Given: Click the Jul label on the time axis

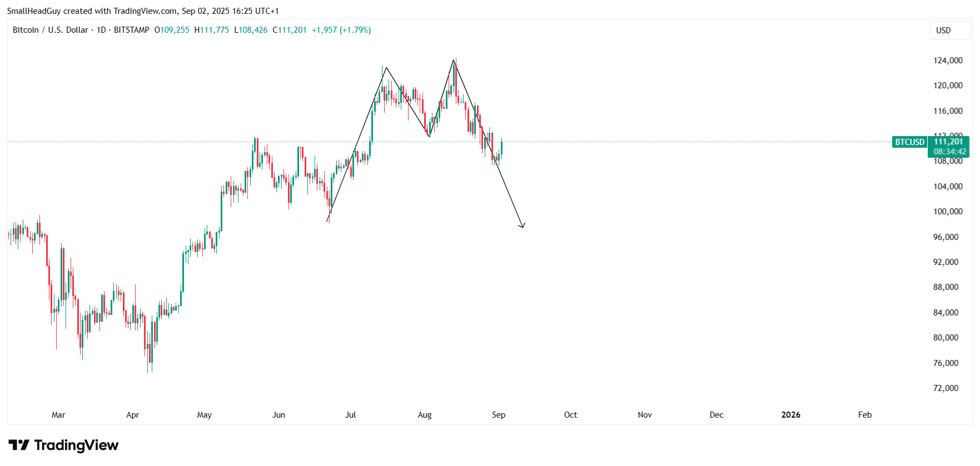Looking at the screenshot, I should point(350,415).
